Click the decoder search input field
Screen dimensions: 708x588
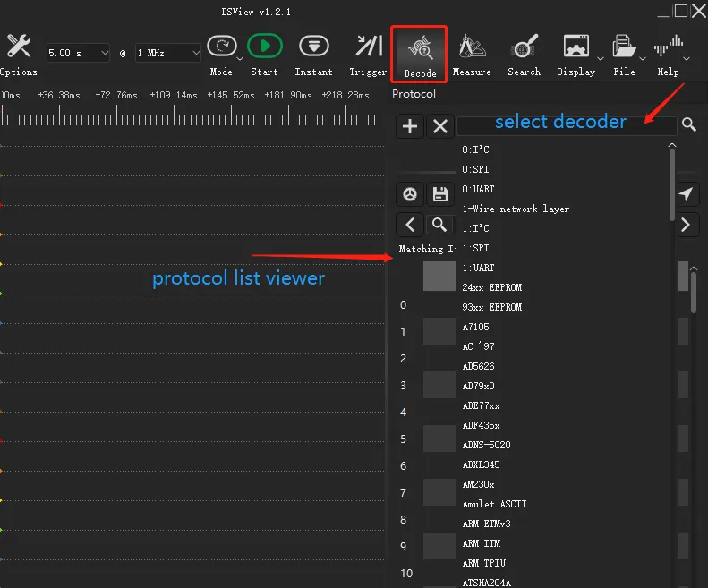(567, 126)
